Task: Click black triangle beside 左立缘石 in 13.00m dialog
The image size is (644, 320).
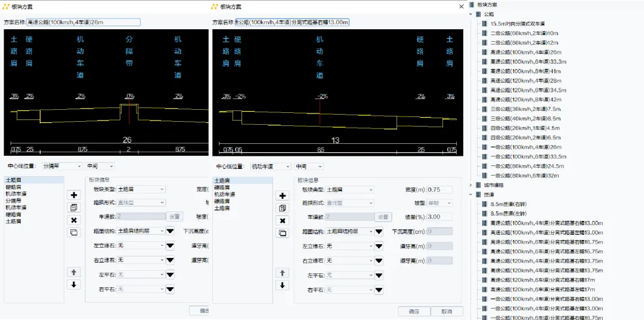Action: coord(379,247)
